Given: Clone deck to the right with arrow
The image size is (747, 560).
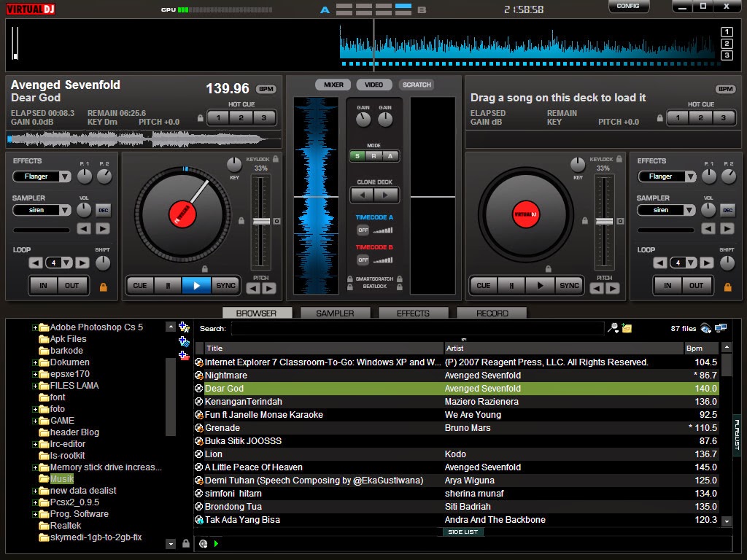Looking at the screenshot, I should click(x=385, y=195).
